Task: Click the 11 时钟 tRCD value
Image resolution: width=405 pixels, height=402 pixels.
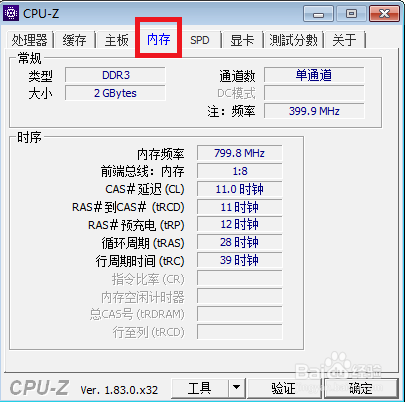Action: point(240,207)
